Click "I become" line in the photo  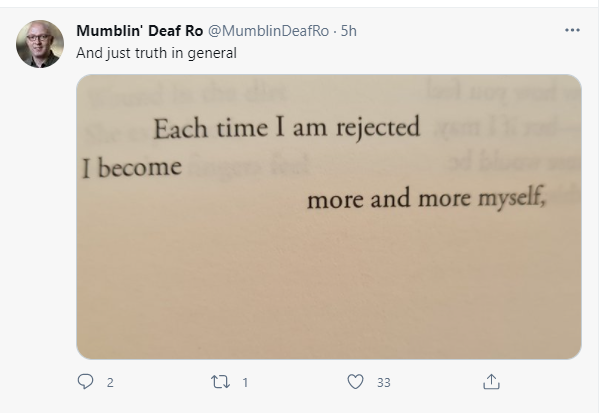(132, 166)
